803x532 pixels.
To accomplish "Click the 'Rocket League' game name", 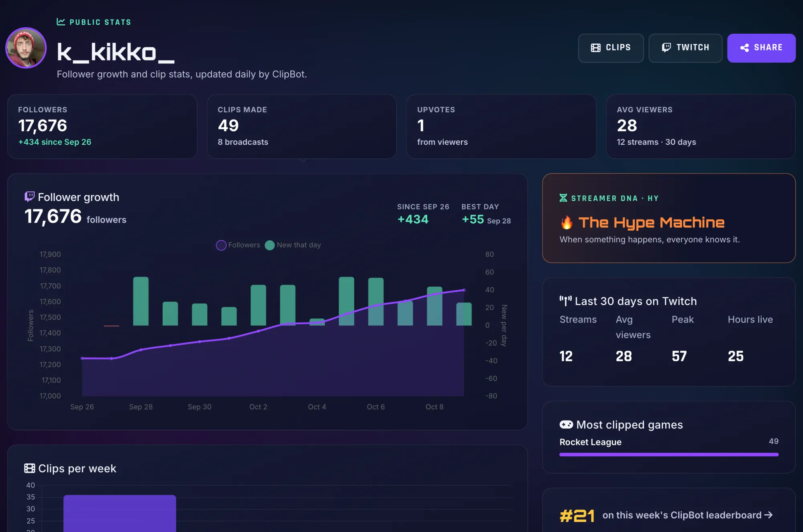I will [x=591, y=442].
